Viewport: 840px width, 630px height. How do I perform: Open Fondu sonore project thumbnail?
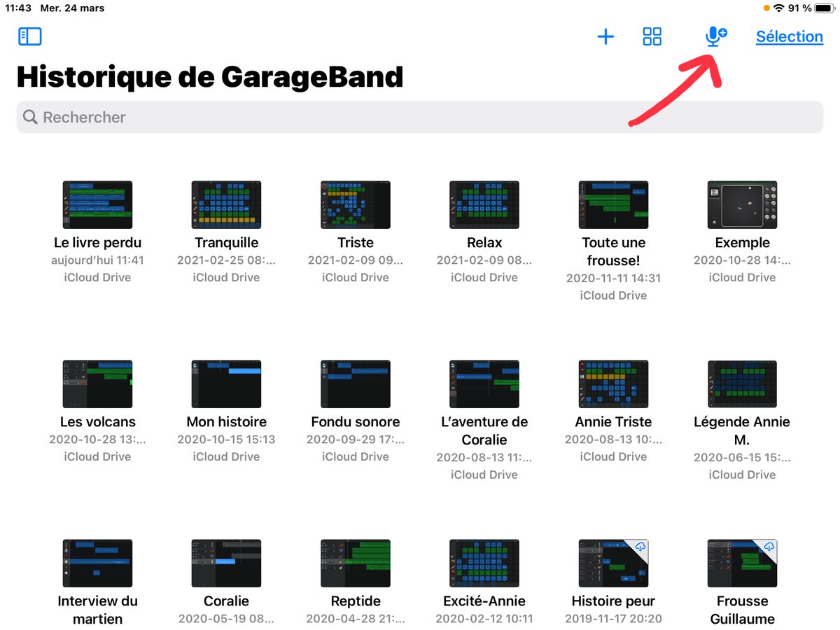pyautogui.click(x=356, y=384)
